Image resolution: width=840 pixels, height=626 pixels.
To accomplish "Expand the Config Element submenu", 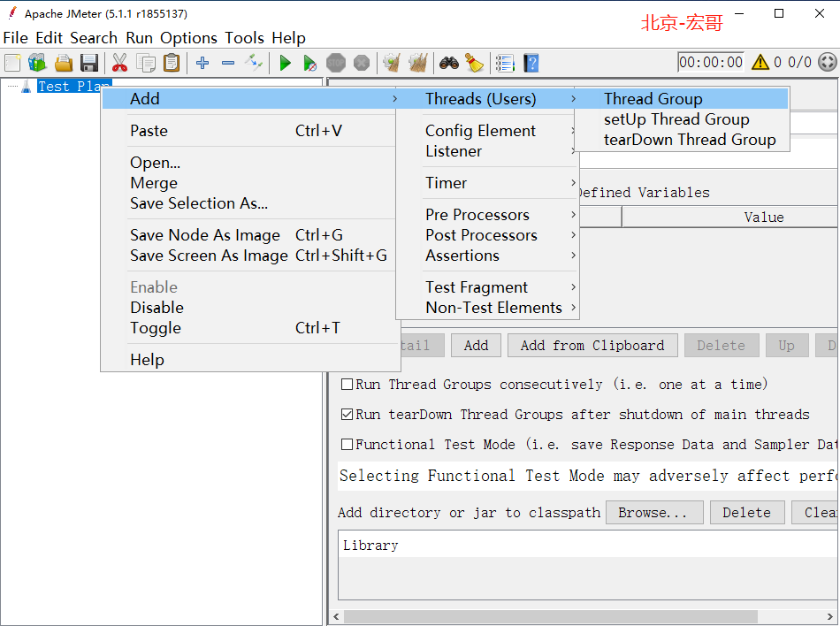I will pyautogui.click(x=489, y=131).
